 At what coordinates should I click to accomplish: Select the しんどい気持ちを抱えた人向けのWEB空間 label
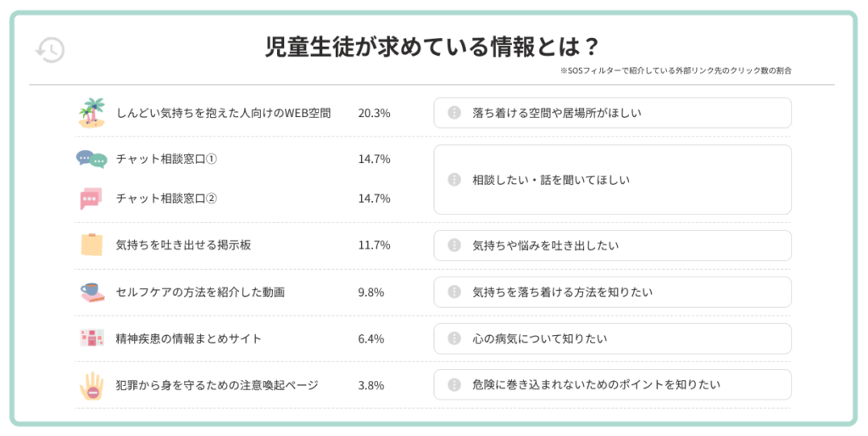click(x=223, y=113)
